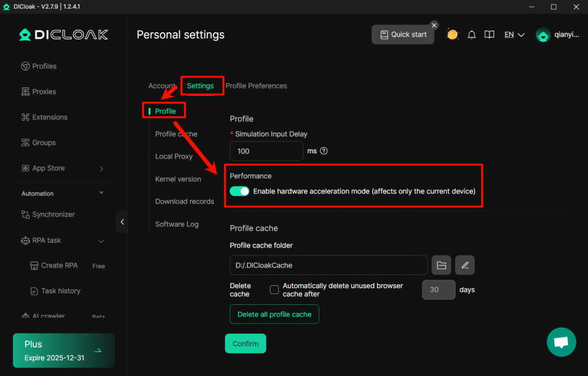
Task: Expand the App Store submenu
Action: click(101, 169)
